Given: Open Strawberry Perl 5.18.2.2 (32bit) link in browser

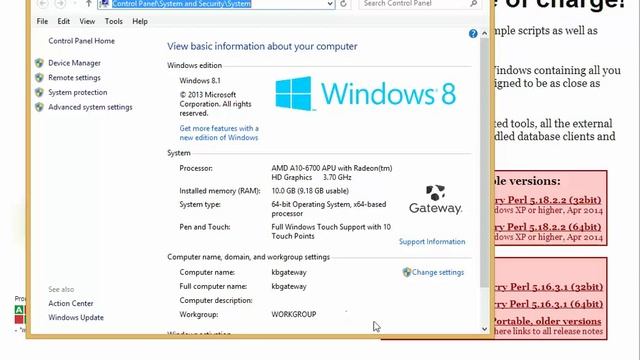Looking at the screenshot, I should click(548, 200).
